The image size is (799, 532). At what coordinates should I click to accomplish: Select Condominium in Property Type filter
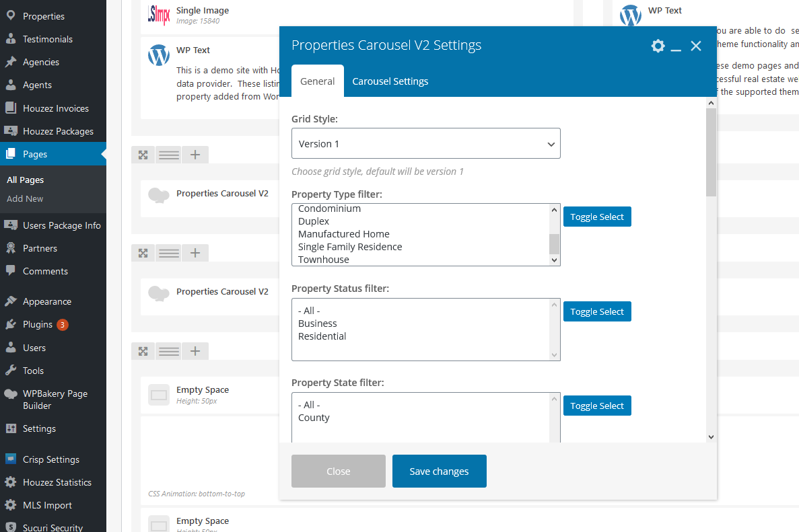(x=330, y=208)
